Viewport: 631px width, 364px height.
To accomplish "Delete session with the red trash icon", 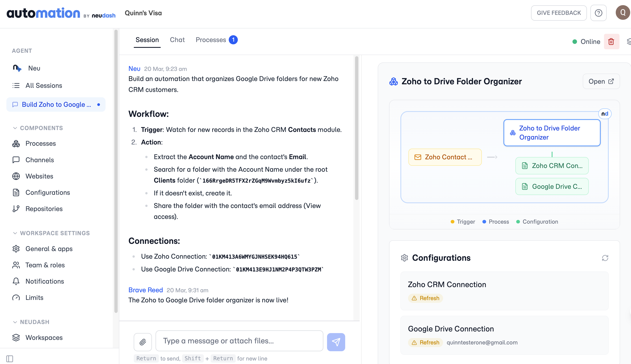I will coord(611,41).
